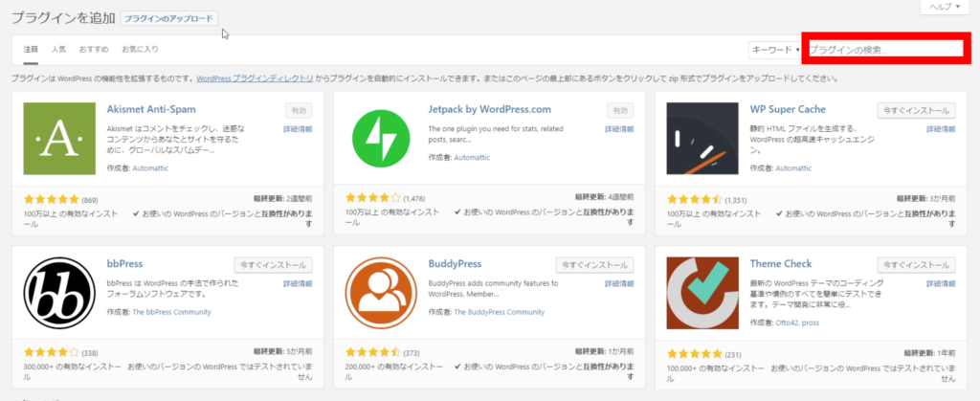
Task: Open the BuddyPress title link
Action: (x=455, y=263)
